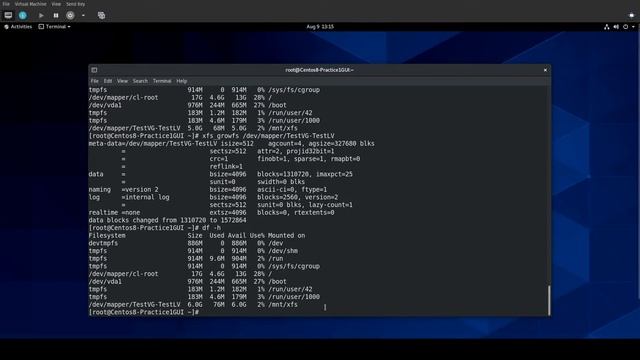Viewport: 640px width, 360px height.
Task: Click 'data blocks changed from 1310720' line
Action: 167,220
